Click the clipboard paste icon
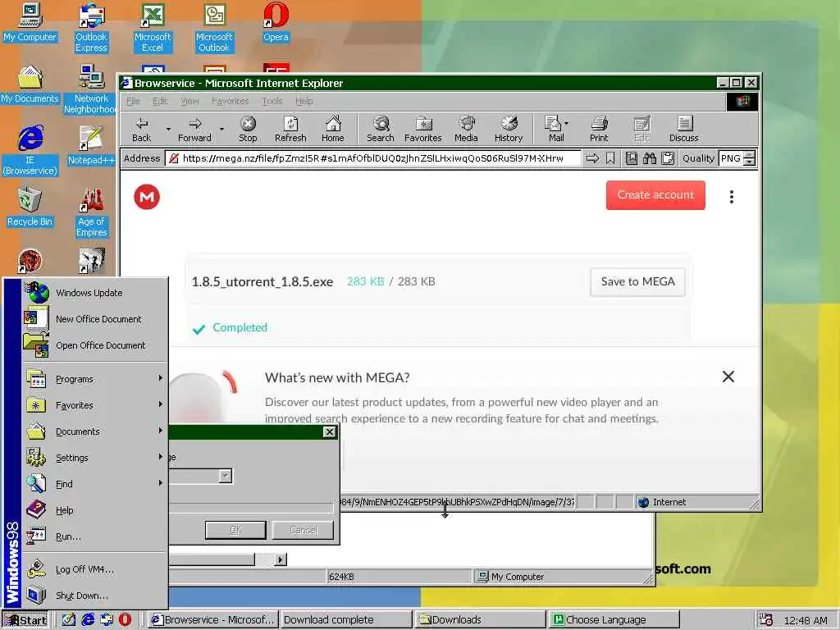The image size is (840, 630). coord(668,158)
